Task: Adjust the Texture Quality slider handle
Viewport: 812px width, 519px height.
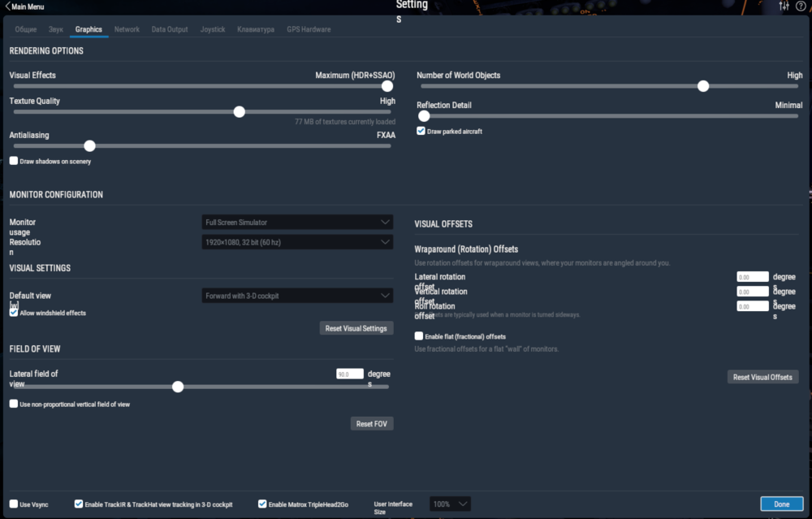Action: tap(240, 112)
